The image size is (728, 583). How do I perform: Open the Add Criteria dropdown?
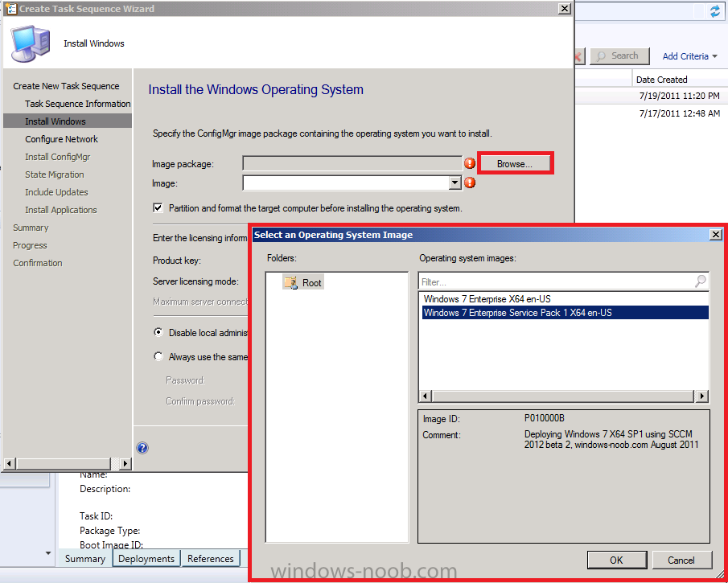(x=689, y=56)
